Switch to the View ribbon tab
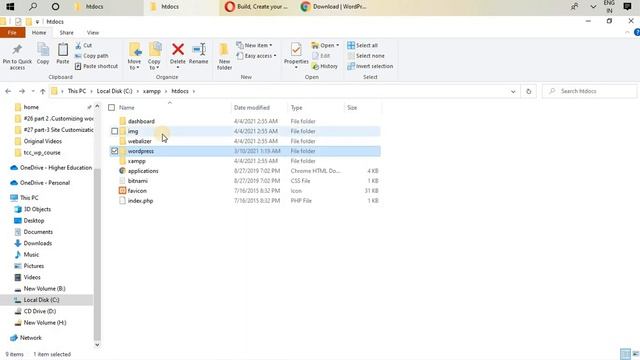Image resolution: width=640 pixels, height=360 pixels. click(x=93, y=33)
